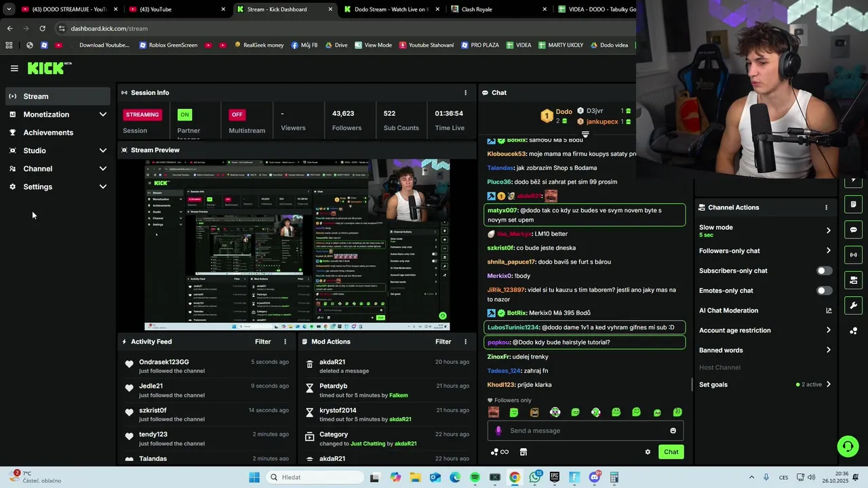Click green headset support bubble
Image resolution: width=868 pixels, height=488 pixels.
pos(848,446)
